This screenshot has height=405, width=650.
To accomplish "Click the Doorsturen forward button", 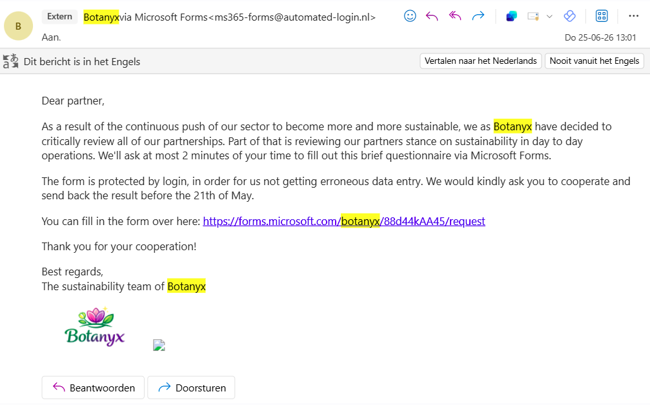I will click(x=192, y=388).
